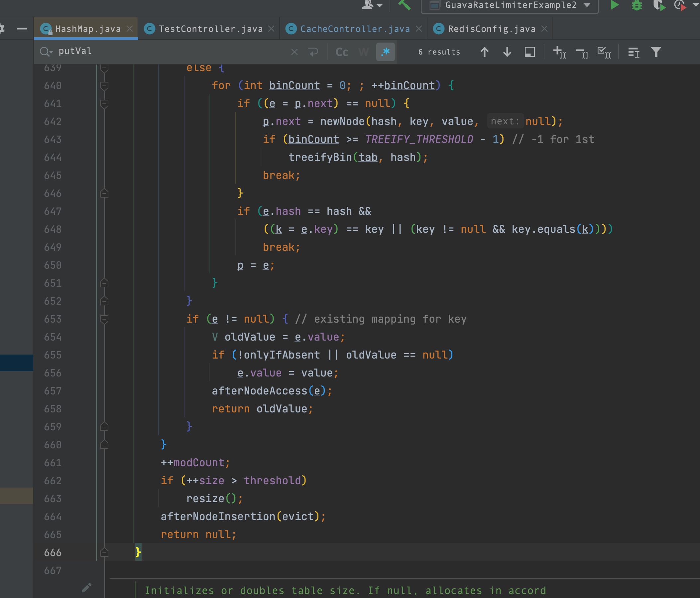Add selection for next occurrence icon
700x598 pixels.
(559, 52)
